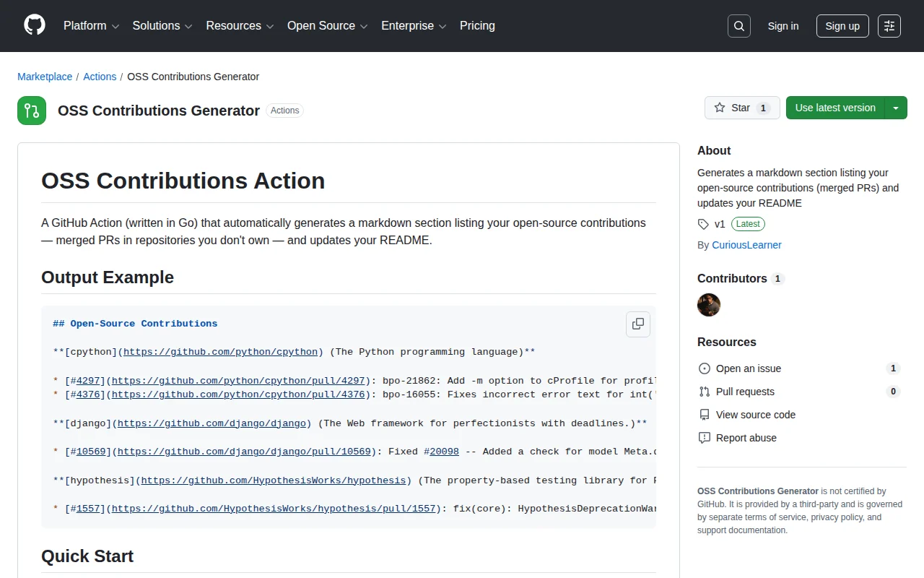Click the Contributors heading
The image size is (924, 578).
pos(732,278)
